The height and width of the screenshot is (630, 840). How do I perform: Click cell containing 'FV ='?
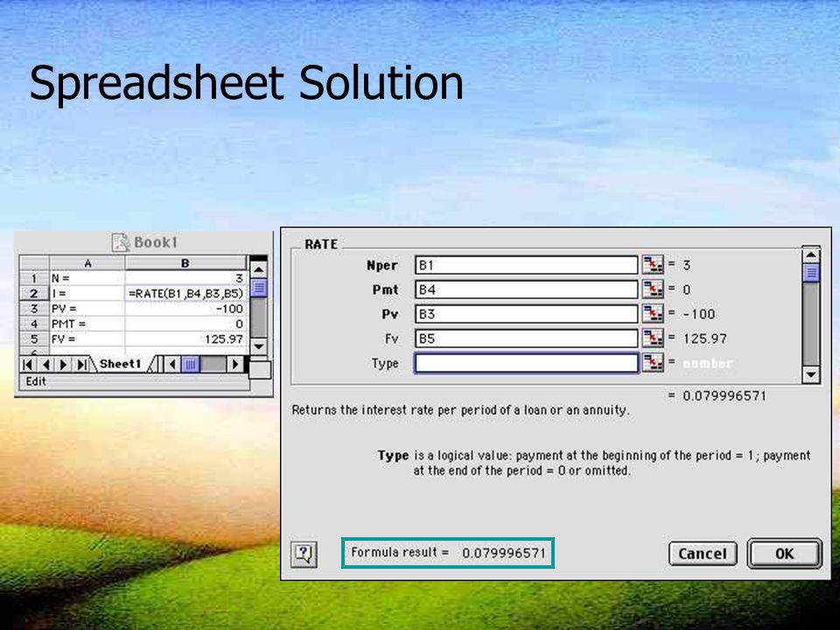87,339
